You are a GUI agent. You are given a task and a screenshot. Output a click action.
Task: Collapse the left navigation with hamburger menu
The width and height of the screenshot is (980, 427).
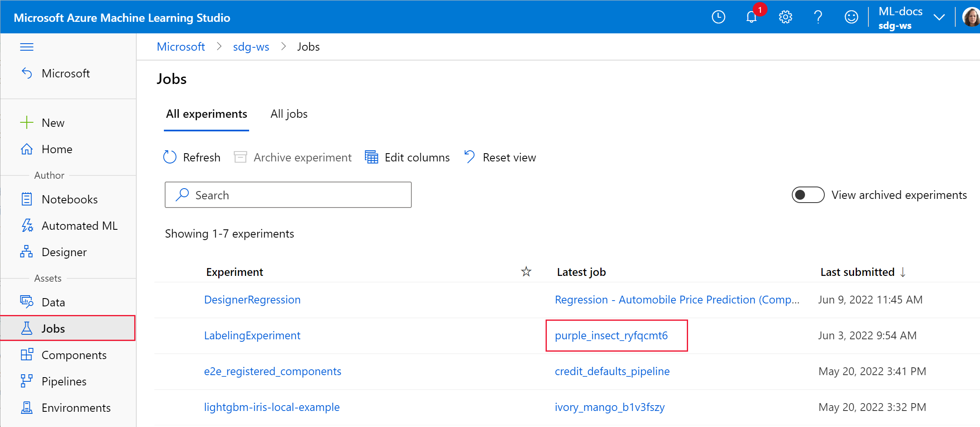pyautogui.click(x=27, y=47)
